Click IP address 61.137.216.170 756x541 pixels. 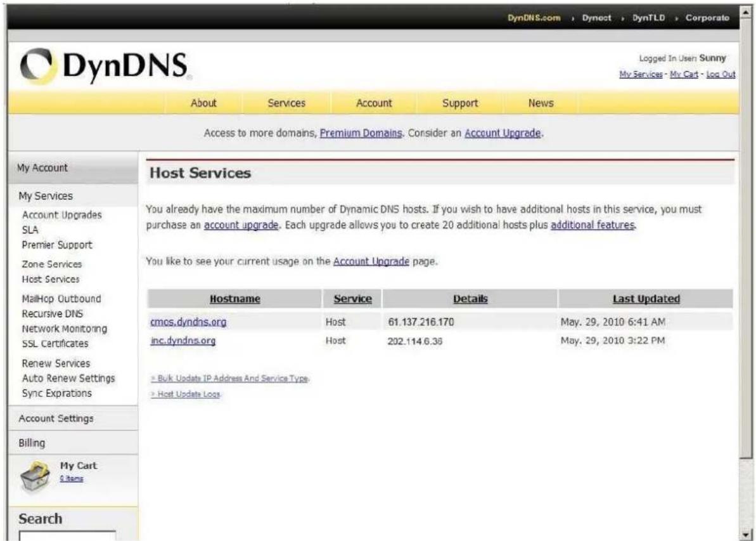(x=421, y=322)
